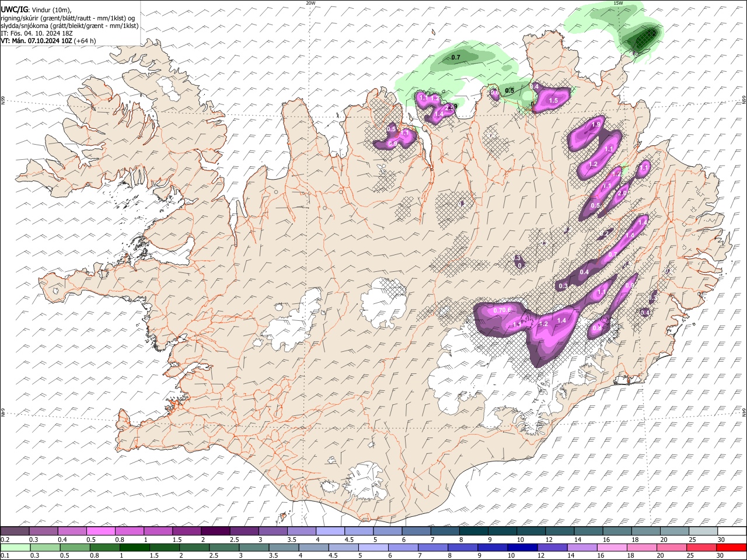The height and width of the screenshot is (560, 747).
Task: Pick the bright pink 0.5–0.8 swatch in top legend row
Action: pyautogui.click(x=100, y=531)
